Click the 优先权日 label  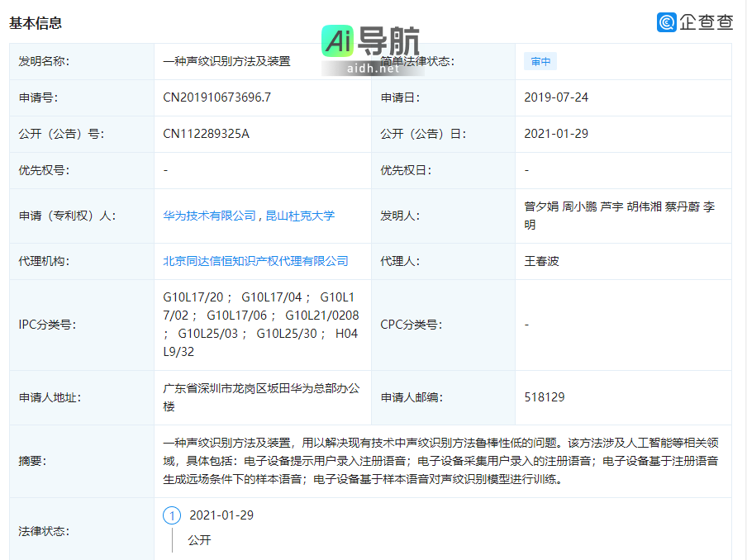[x=406, y=170]
